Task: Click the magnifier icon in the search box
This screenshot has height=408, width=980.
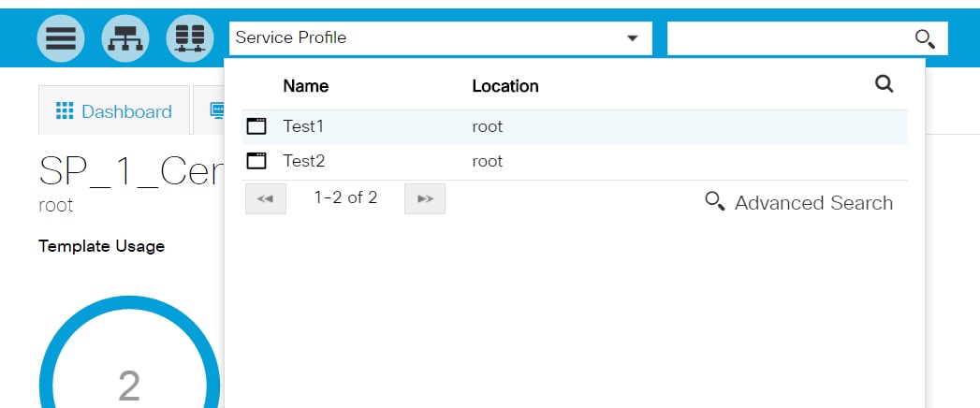Action: point(925,38)
